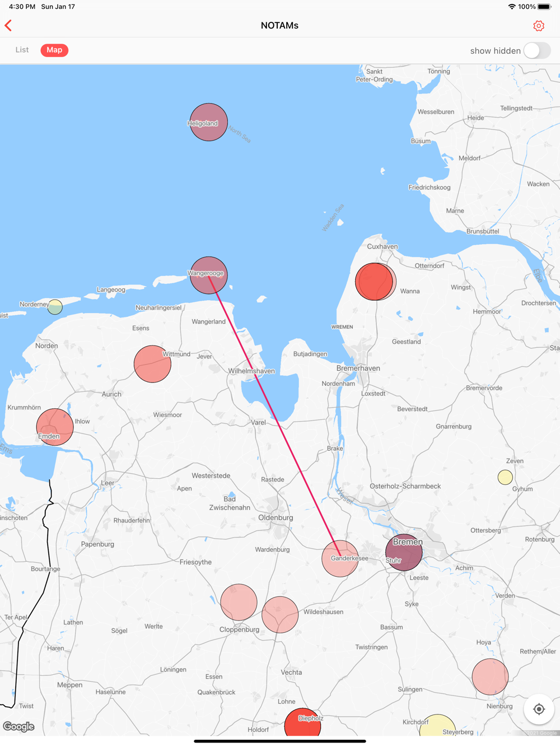Center map on my current location
Viewport: 560px width, 747px height.
[x=539, y=709]
